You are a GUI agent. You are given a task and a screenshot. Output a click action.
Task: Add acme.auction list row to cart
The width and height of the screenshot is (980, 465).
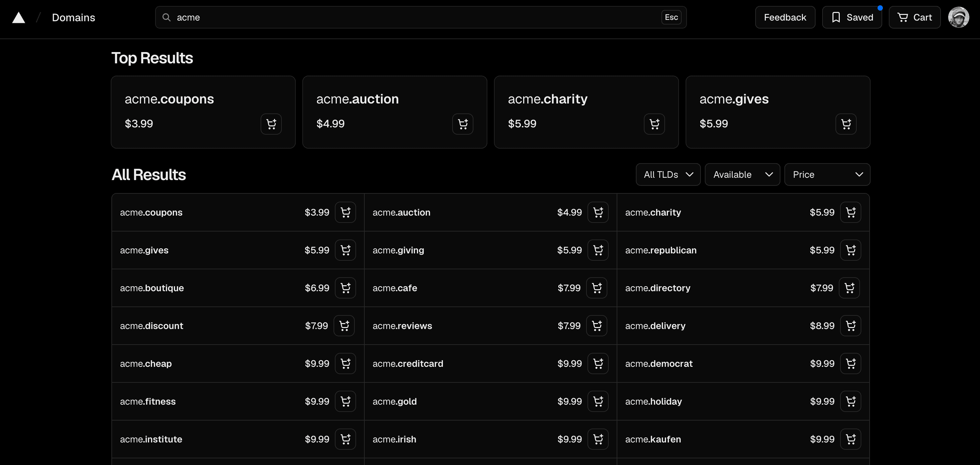pyautogui.click(x=598, y=212)
